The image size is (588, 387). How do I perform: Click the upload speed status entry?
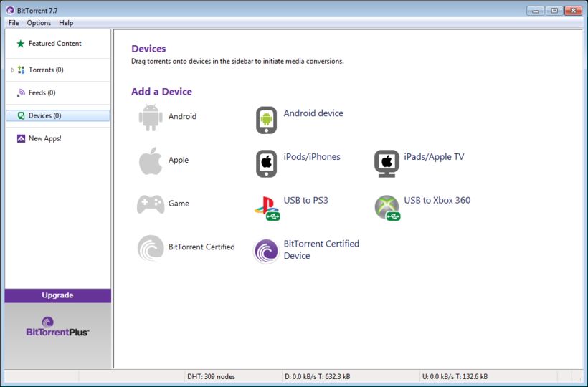[455, 376]
